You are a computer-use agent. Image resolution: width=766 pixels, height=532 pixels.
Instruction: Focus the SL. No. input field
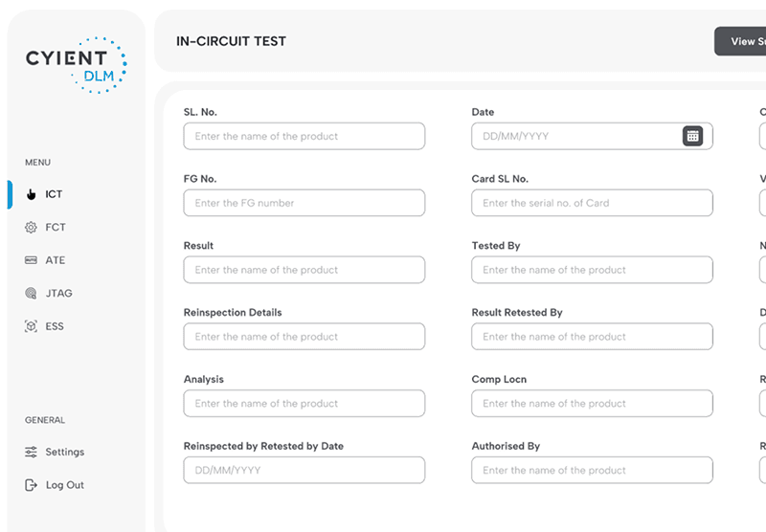(x=304, y=136)
